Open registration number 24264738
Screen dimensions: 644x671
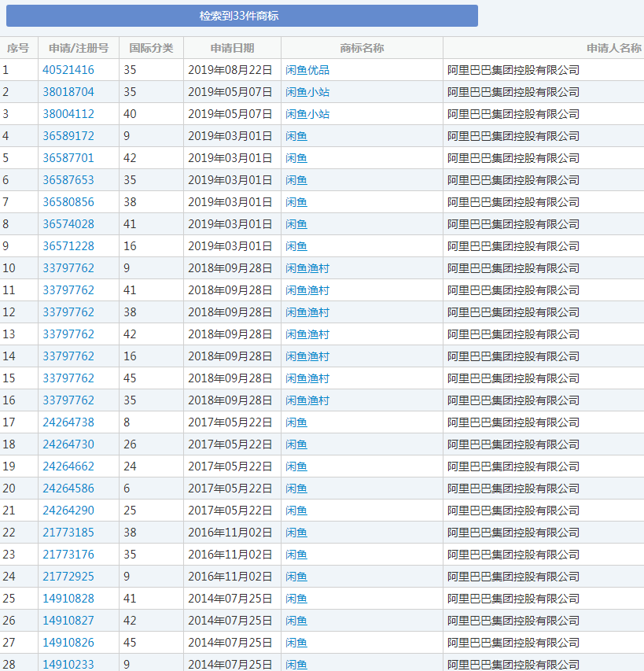tap(68, 422)
